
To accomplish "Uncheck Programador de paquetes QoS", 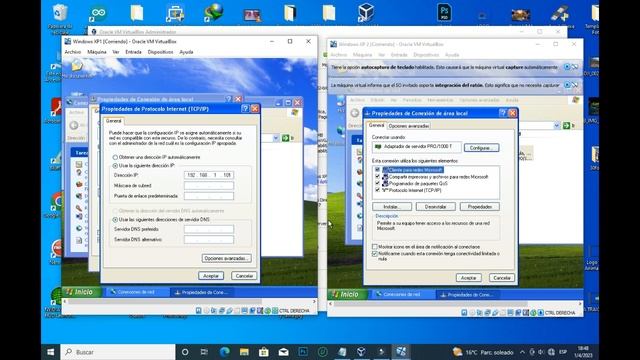I will pos(377,183).
